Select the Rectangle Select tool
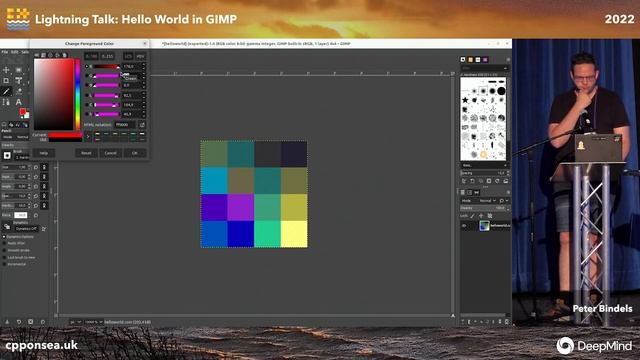The image size is (640, 360). pyautogui.click(x=19, y=70)
